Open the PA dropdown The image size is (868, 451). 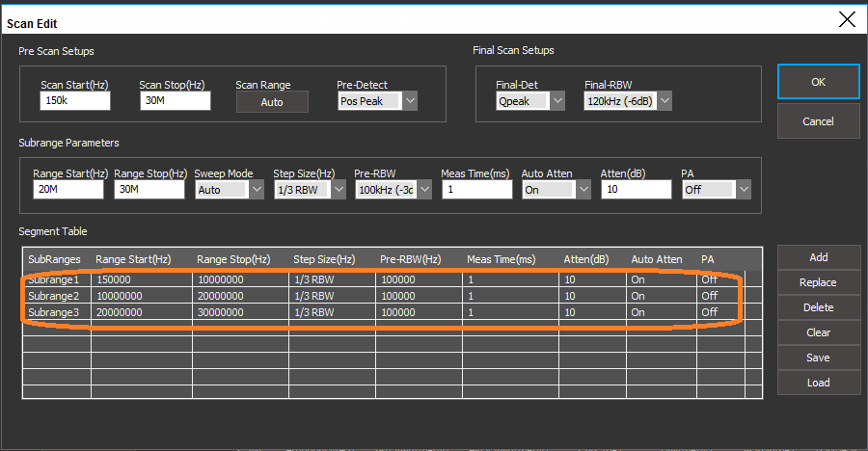point(743,190)
